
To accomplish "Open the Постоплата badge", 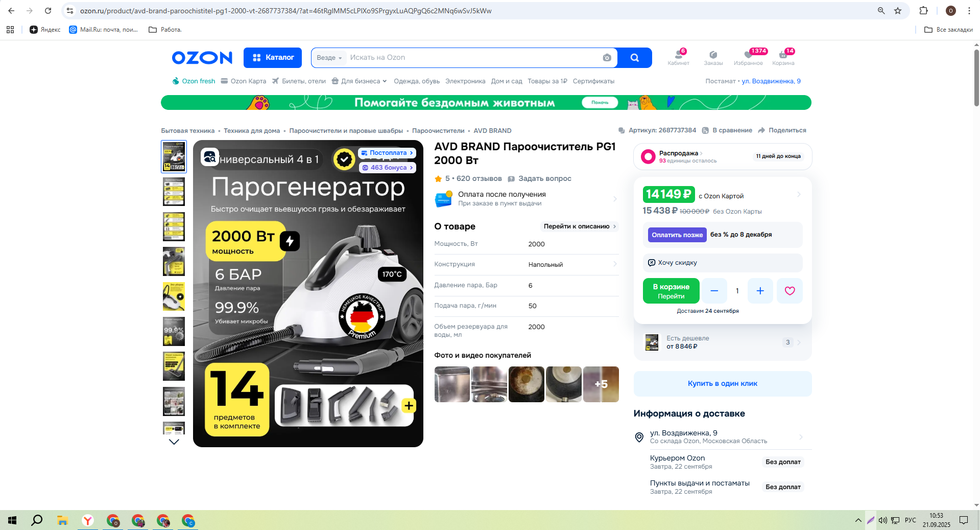I will pos(387,153).
